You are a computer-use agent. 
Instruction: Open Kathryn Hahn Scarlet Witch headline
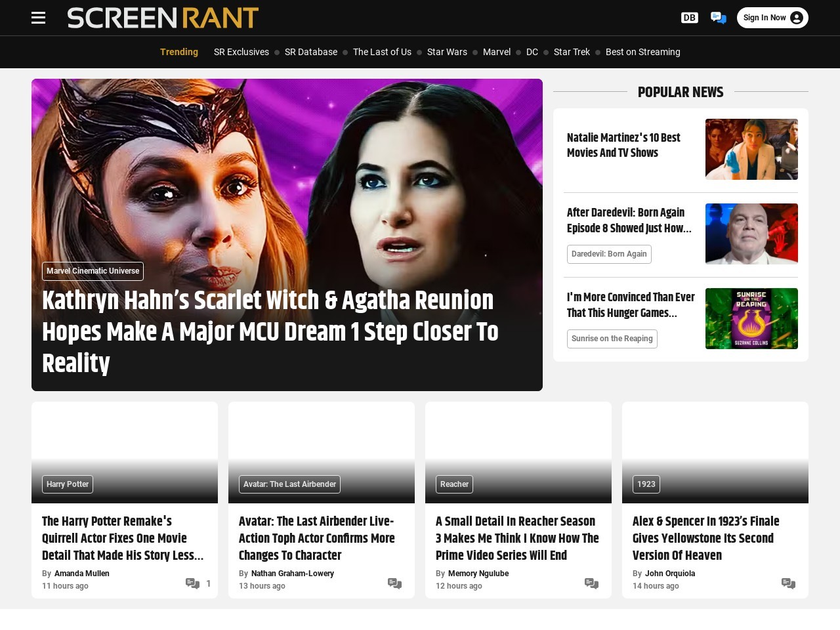(x=270, y=331)
